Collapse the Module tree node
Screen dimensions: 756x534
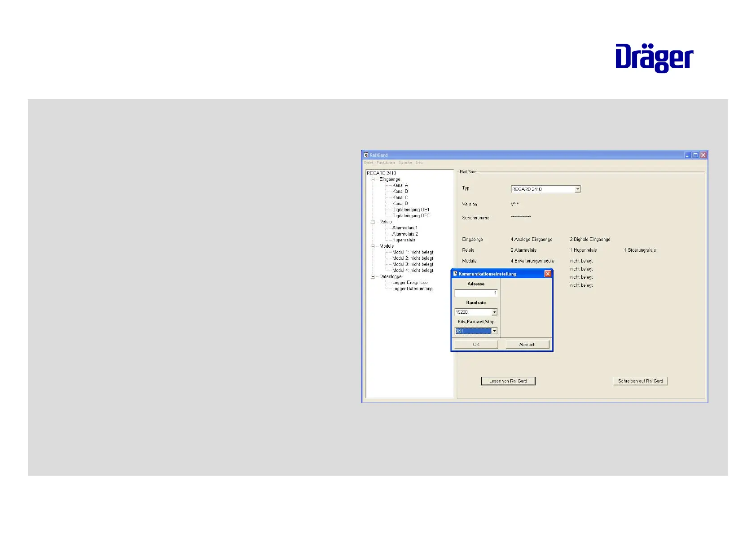[373, 246]
